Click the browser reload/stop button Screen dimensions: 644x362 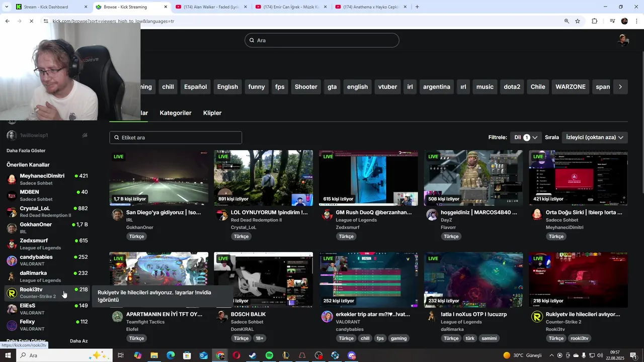click(31, 21)
